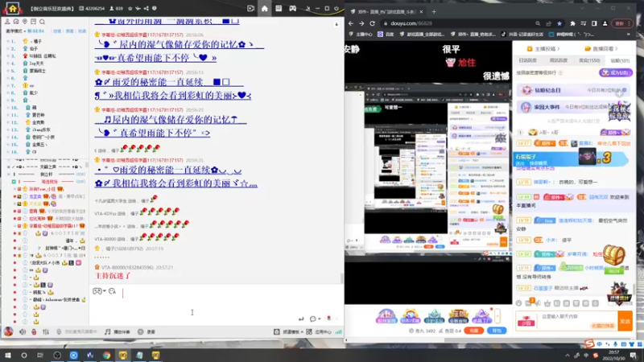Open the channel info icon in YY header
Screen dimensions: 644x362
click(155, 8)
